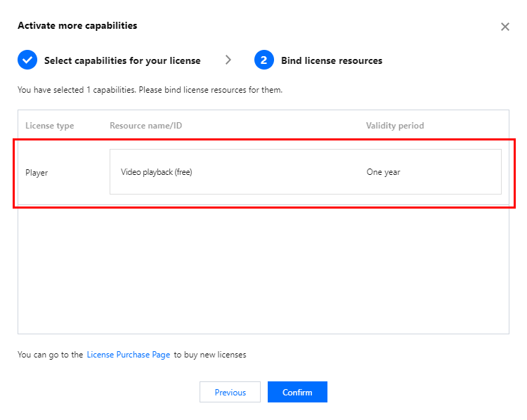Click the step number 2 circle icon
Viewport: 527px width, 420px height.
(263, 60)
